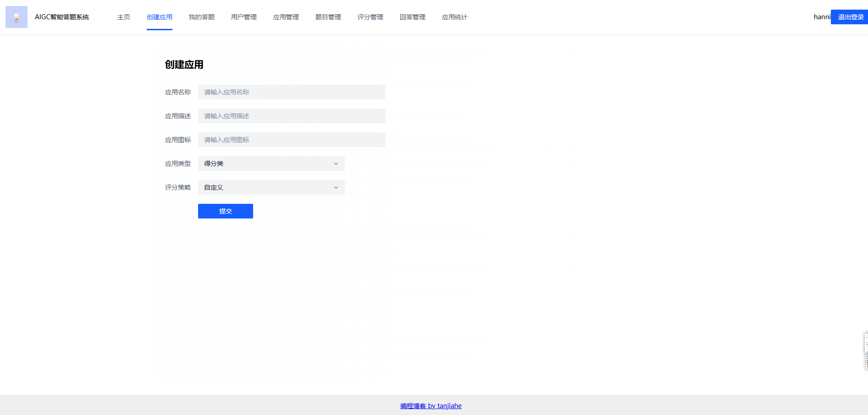Focus the 应用描述 input field
The image size is (868, 415).
click(x=292, y=116)
